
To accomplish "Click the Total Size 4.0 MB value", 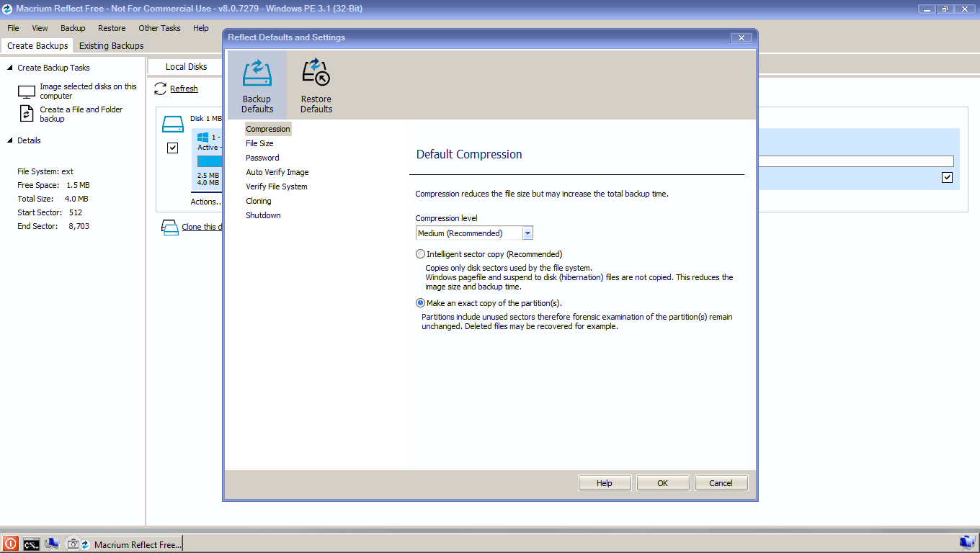I will [76, 199].
